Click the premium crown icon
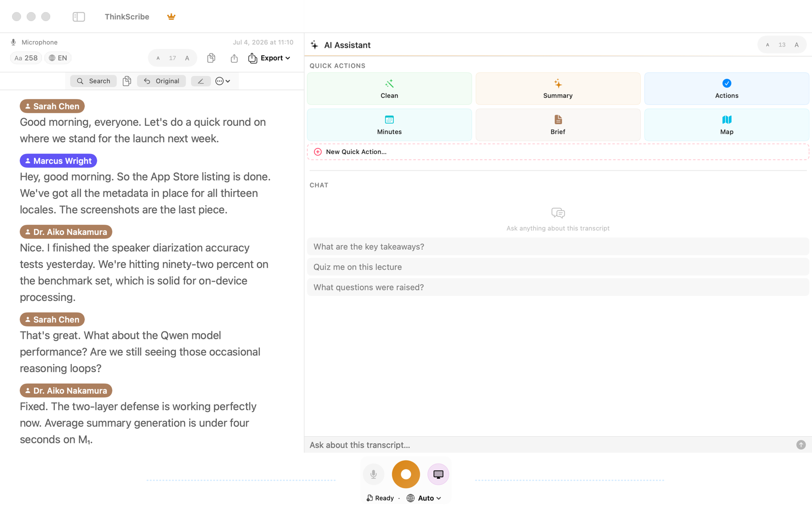This screenshot has width=812, height=508. (x=171, y=17)
